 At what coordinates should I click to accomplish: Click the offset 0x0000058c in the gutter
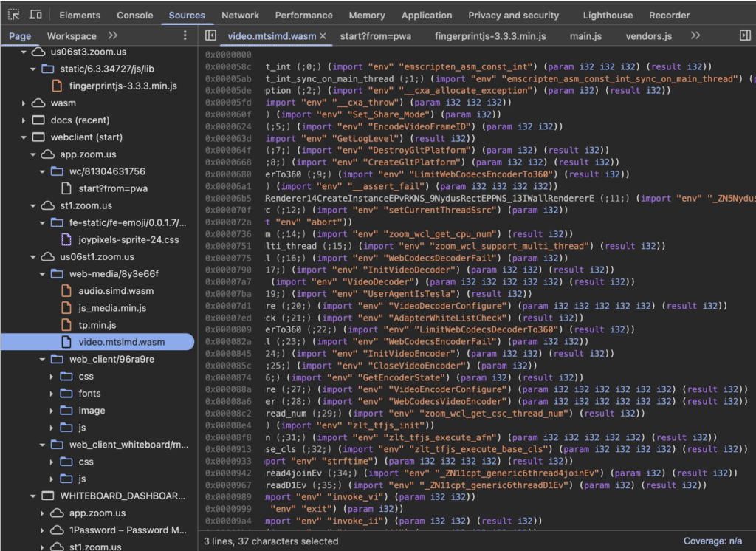pyautogui.click(x=228, y=66)
